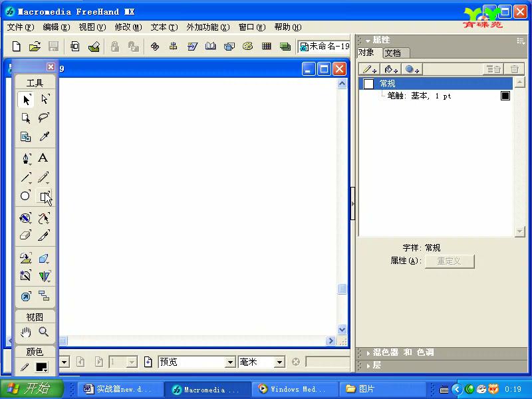Select the Pen tool
532x399 pixels.
coord(26,158)
